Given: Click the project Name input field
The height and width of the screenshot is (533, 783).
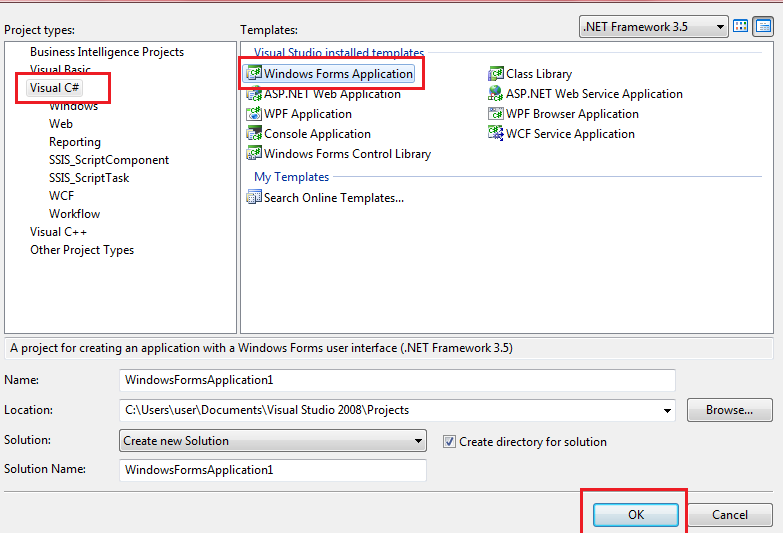Looking at the screenshot, I should 397,380.
